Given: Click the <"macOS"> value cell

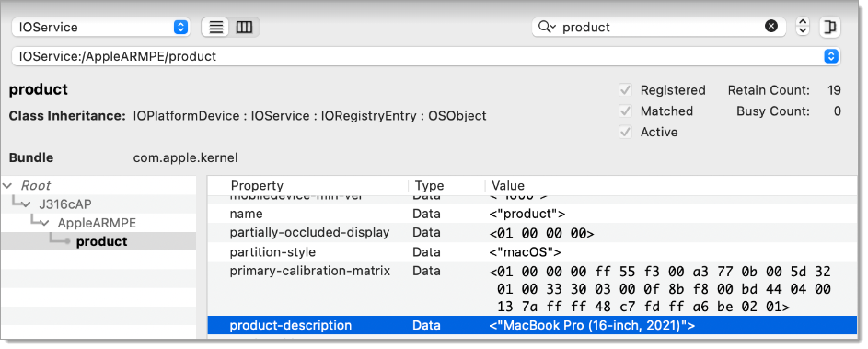Looking at the screenshot, I should 525,252.
